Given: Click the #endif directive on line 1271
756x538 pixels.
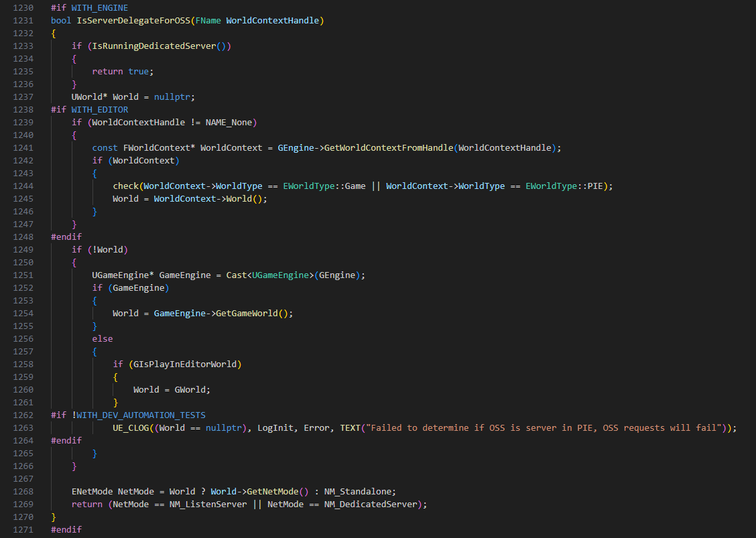Looking at the screenshot, I should pos(66,530).
